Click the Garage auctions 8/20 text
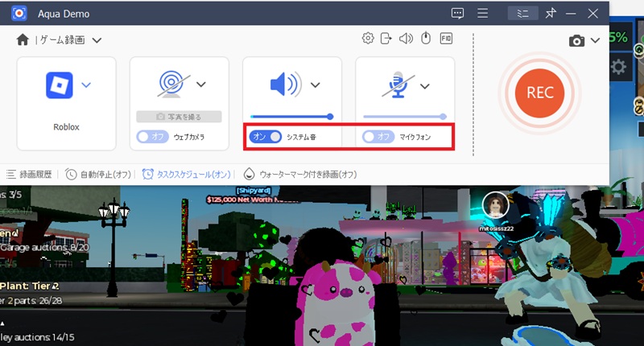The image size is (644, 346). click(x=45, y=248)
